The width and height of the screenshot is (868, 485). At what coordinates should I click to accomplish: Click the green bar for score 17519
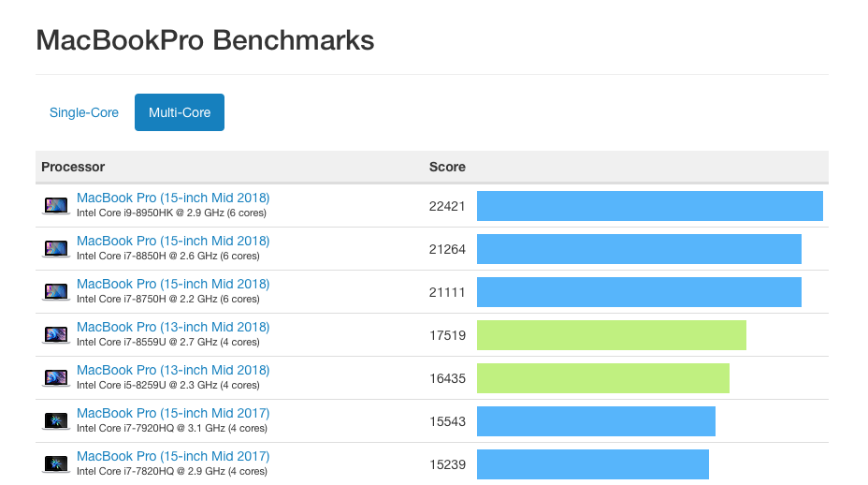[x=612, y=335]
